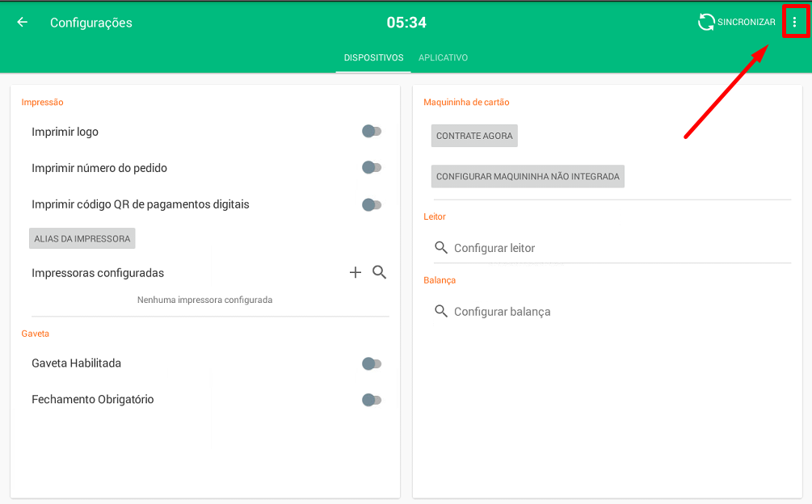Click 'Imprimir código QR de pagamentos digitais' label
The height and width of the screenshot is (504, 812).
point(141,204)
